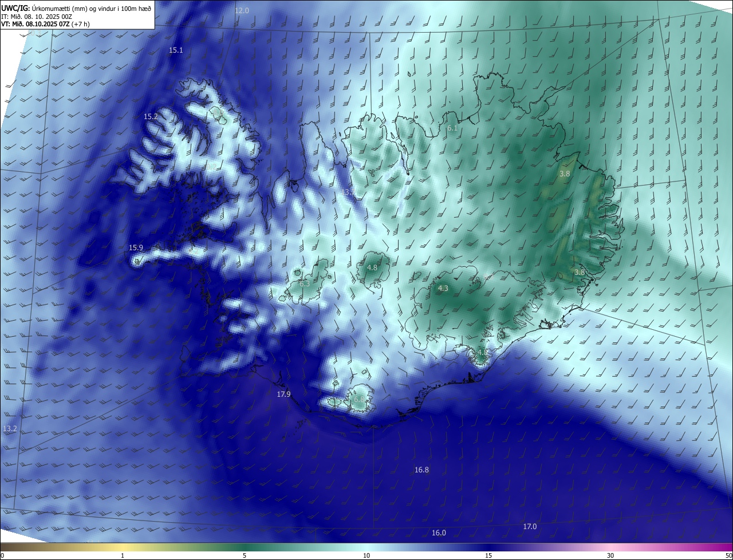Click the 13.2 value label over the ocean
Screen dimensions: 733x560
click(10, 429)
